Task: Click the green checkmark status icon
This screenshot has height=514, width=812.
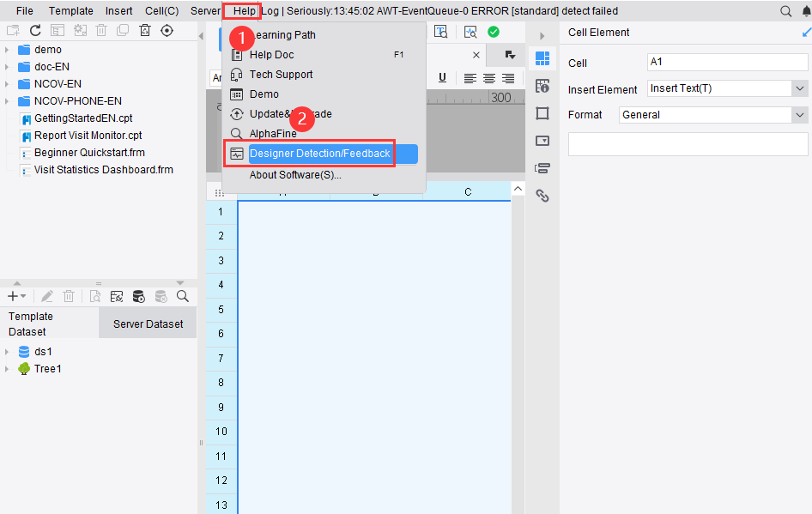Action: pyautogui.click(x=494, y=32)
